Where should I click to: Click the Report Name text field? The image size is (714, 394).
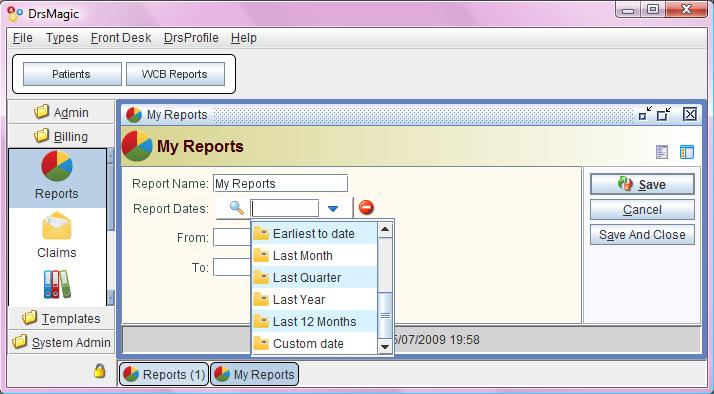point(280,183)
